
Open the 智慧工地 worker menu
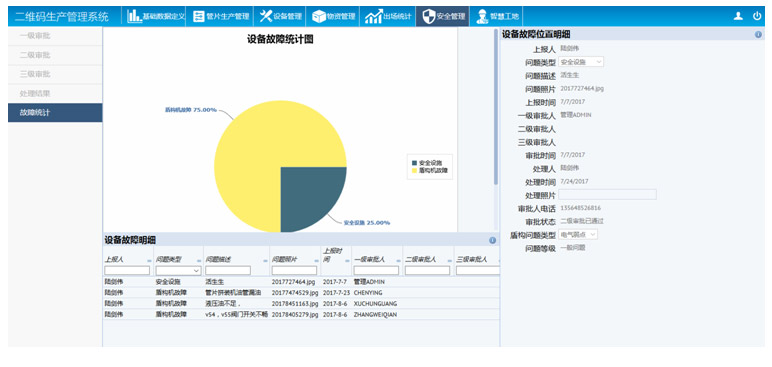click(496, 16)
